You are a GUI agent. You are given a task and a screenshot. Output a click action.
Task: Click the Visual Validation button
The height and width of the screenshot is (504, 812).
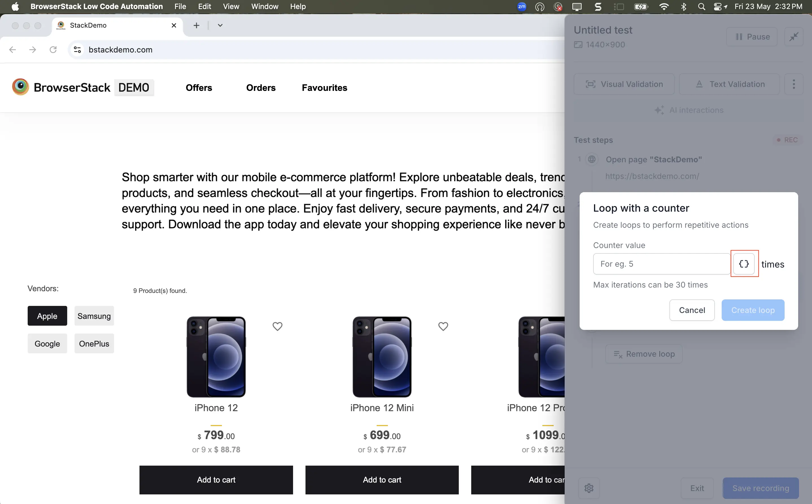tap(624, 84)
